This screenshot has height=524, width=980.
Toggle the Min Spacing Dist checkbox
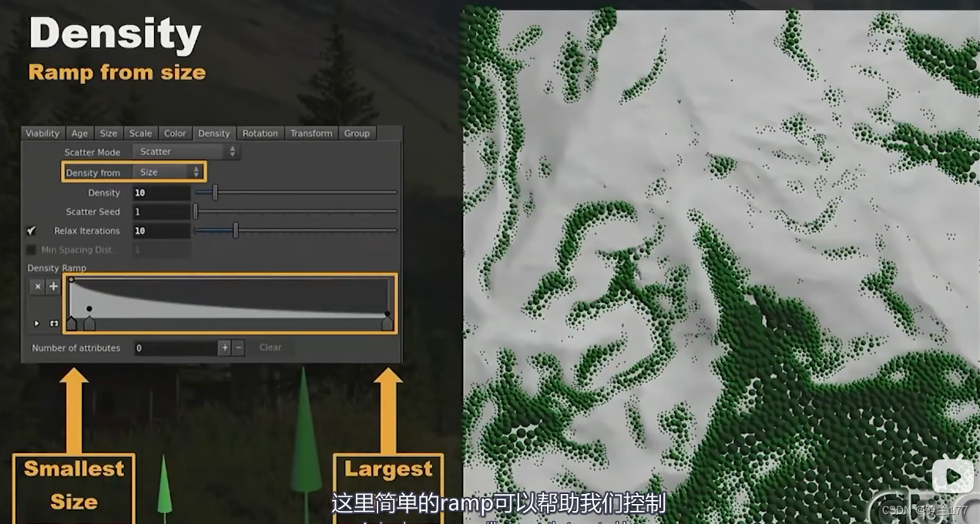[32, 250]
